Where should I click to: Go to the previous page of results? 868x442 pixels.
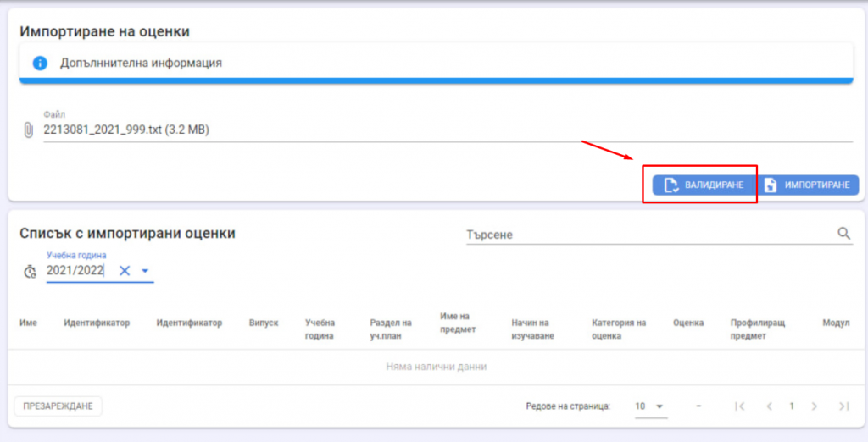(x=769, y=406)
